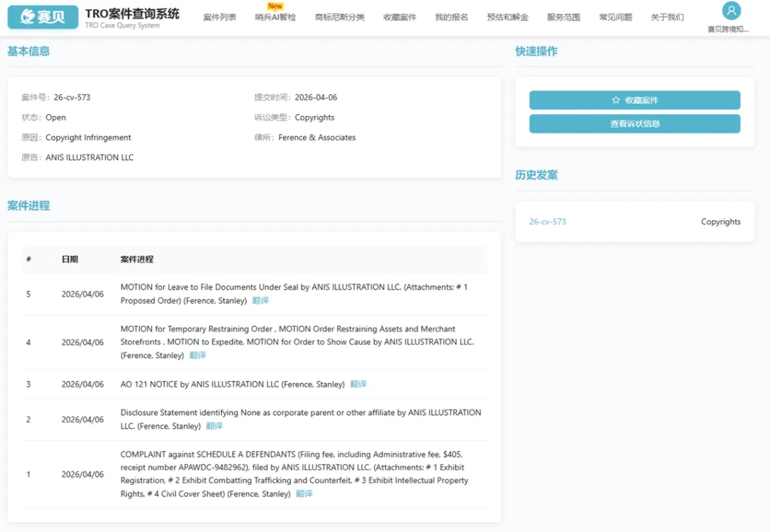Select litigation type Copyrights
The width and height of the screenshot is (770, 532).
[314, 118]
